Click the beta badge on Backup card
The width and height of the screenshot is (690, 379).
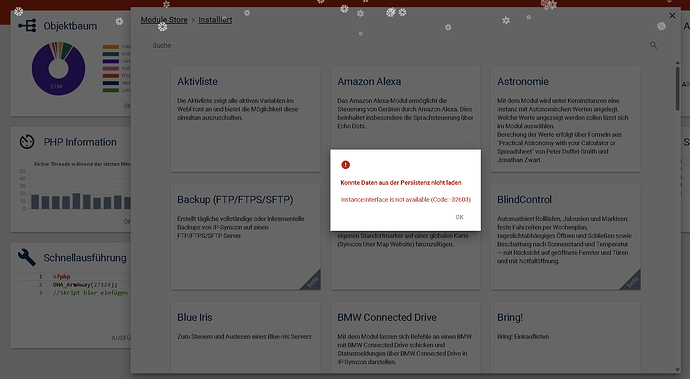(312, 282)
